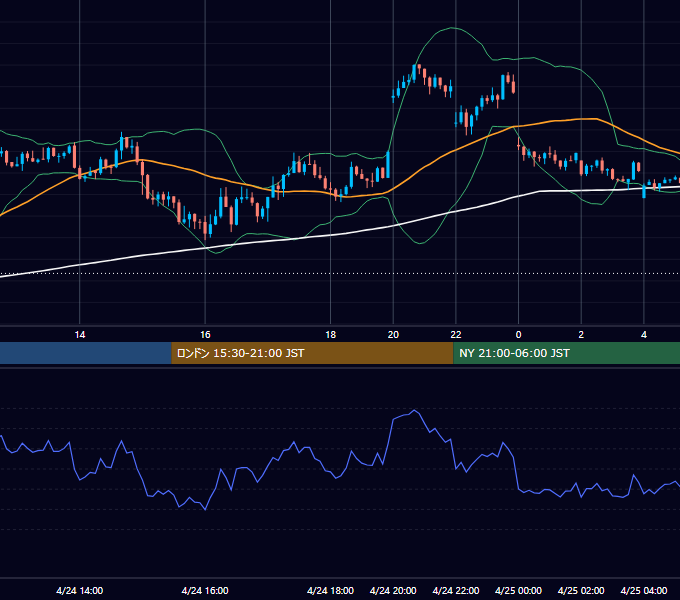680x600 pixels.
Task: Click the 4/25 04:00 date label
Action: (644, 590)
